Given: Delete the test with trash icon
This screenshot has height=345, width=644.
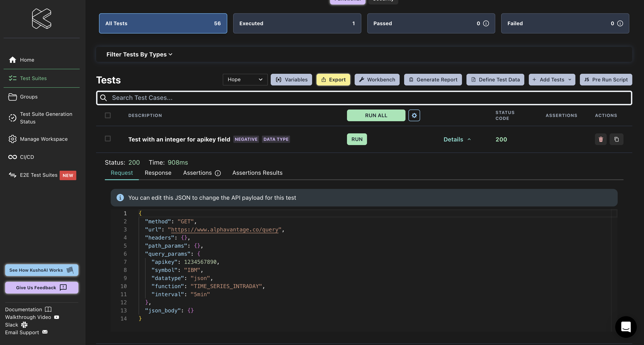Looking at the screenshot, I should pyautogui.click(x=601, y=139).
